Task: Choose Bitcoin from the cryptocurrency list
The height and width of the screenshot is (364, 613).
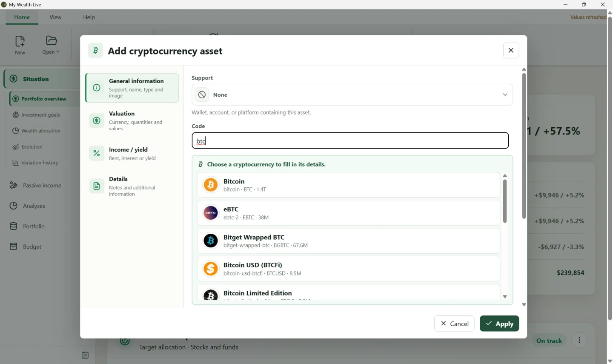Action: [x=348, y=185]
